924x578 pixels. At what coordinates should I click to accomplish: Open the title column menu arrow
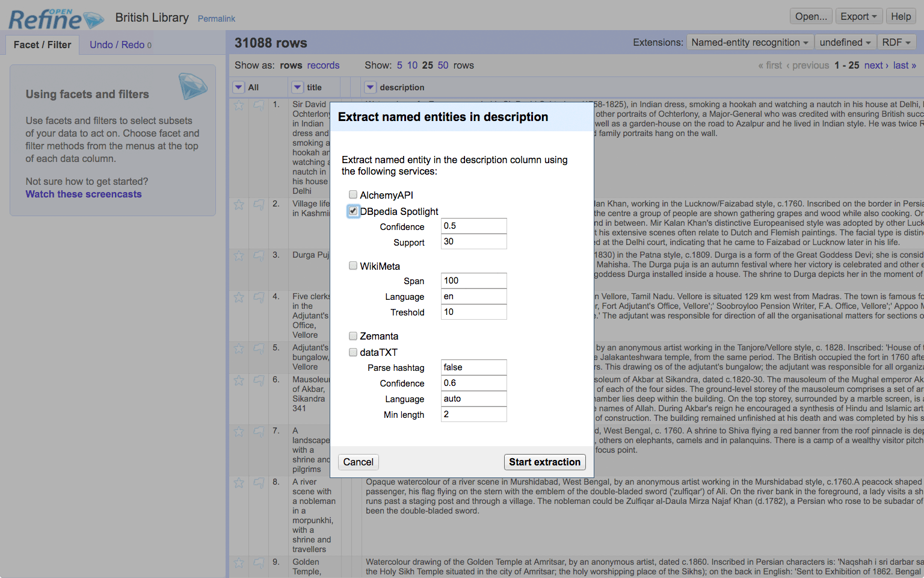298,87
